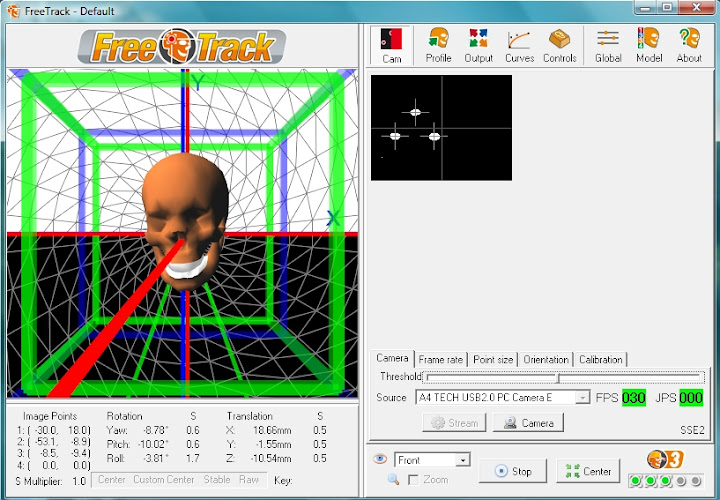Click the JPS 000 indicator

[691, 398]
